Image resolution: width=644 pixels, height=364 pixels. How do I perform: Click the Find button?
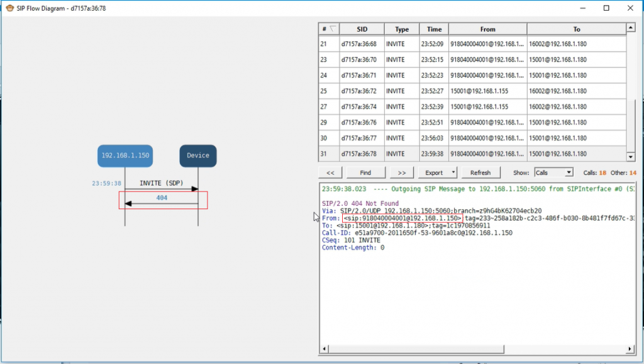click(366, 172)
